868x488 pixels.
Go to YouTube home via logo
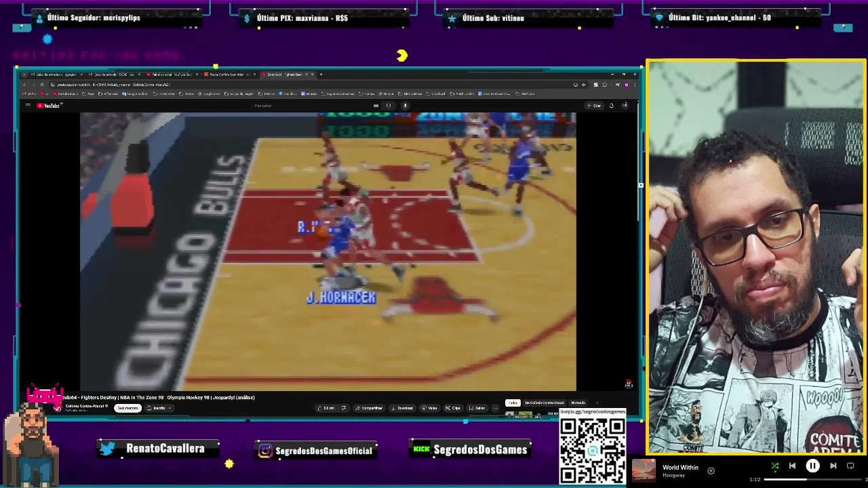(49, 105)
